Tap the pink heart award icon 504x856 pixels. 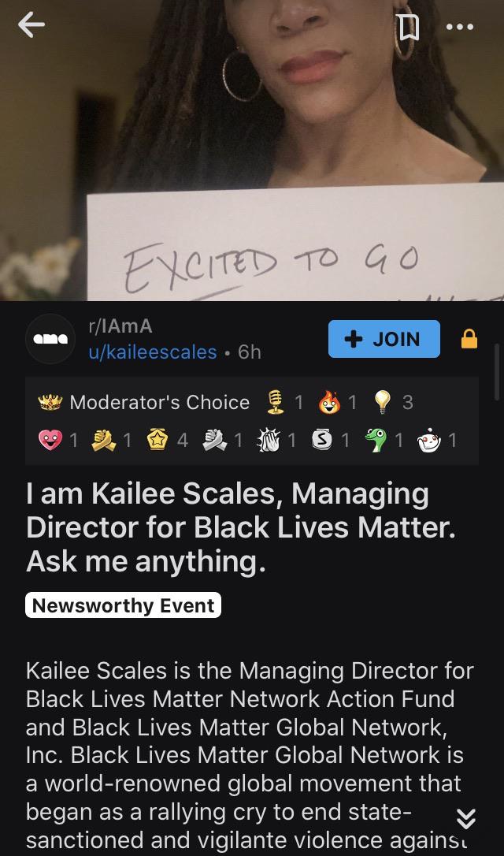[50, 440]
